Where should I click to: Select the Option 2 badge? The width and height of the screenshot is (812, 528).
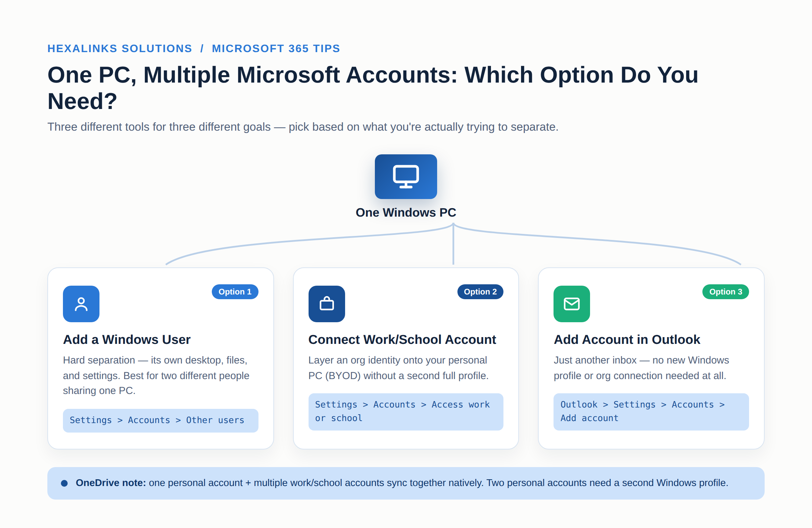click(480, 292)
